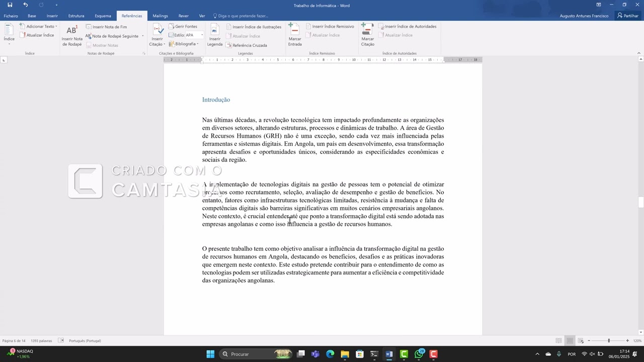The image size is (644, 362).
Task: Click the NASDAQ widget on the taskbar
Action: pyautogui.click(x=20, y=354)
